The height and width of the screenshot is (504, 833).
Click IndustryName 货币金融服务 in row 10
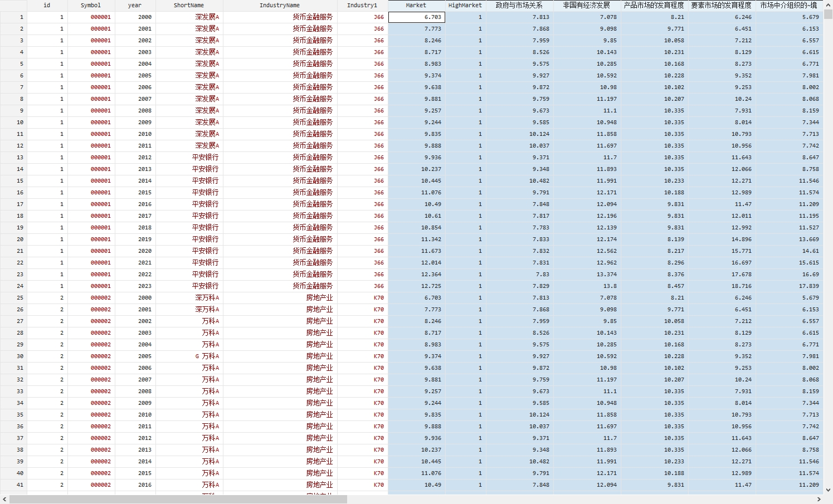280,123
